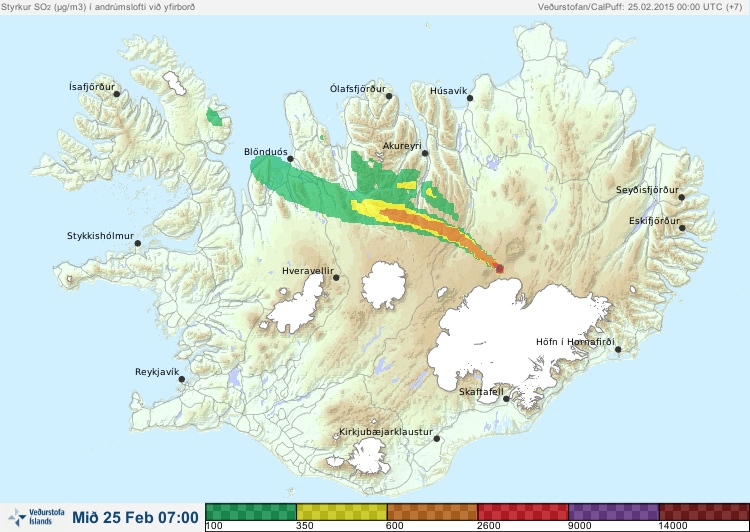Select the Skaftafell location dot

pyautogui.click(x=506, y=399)
